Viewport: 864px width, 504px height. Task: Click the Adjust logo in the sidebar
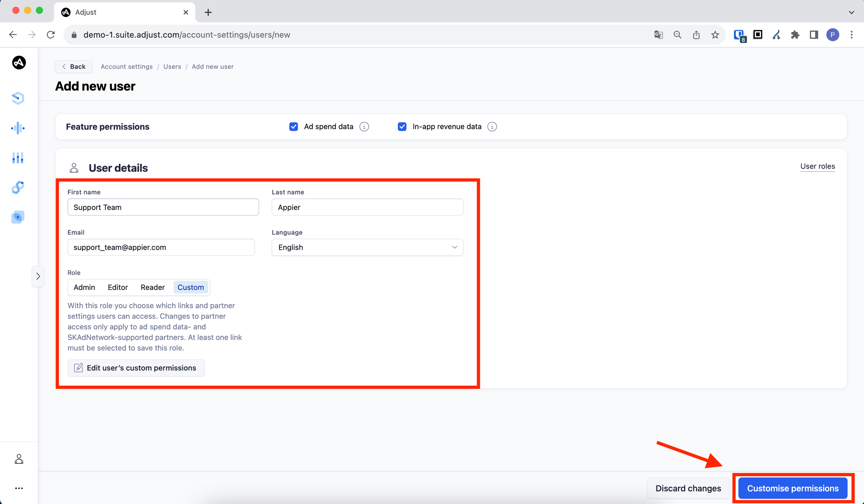(x=19, y=63)
